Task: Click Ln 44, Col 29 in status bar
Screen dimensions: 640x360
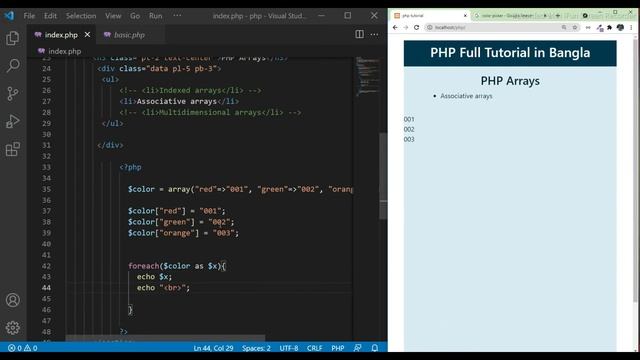Action: 213,348
